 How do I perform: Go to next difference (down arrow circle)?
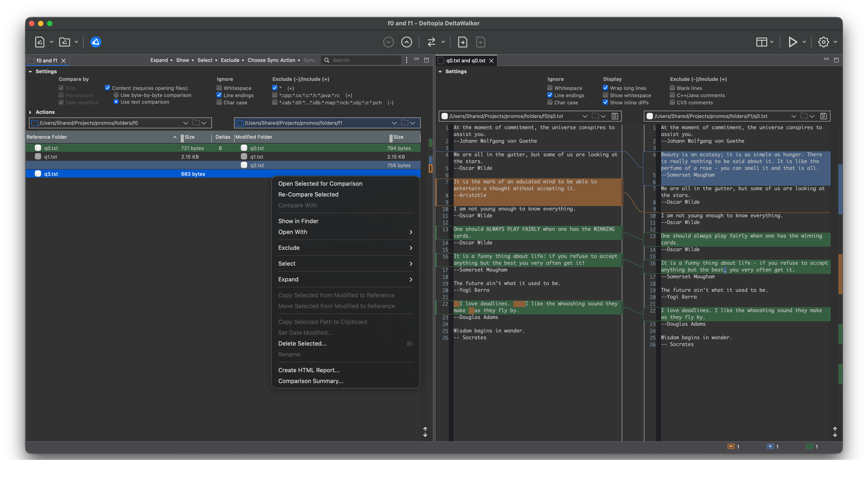[x=389, y=42]
